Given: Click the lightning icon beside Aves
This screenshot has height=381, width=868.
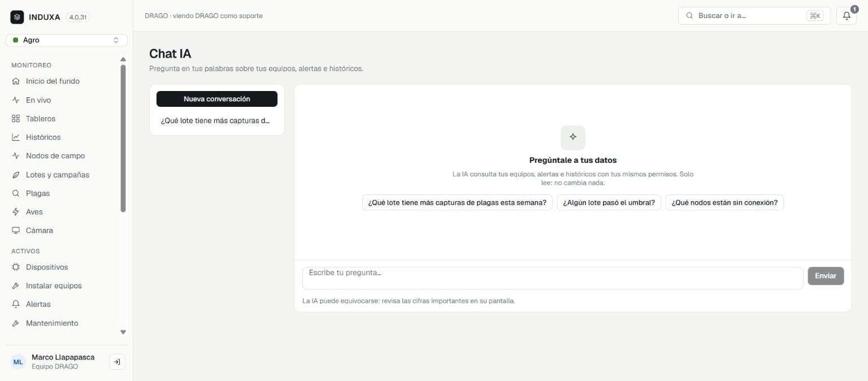Looking at the screenshot, I should click(x=16, y=212).
